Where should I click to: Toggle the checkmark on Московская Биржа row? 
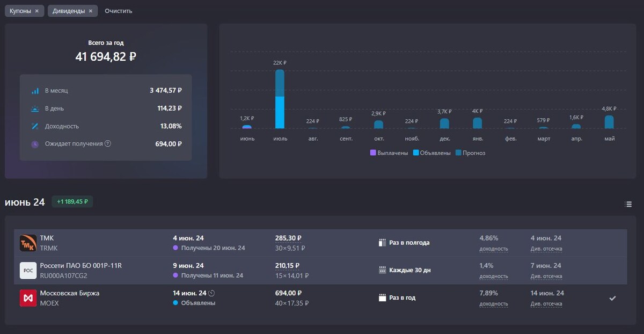pos(612,298)
